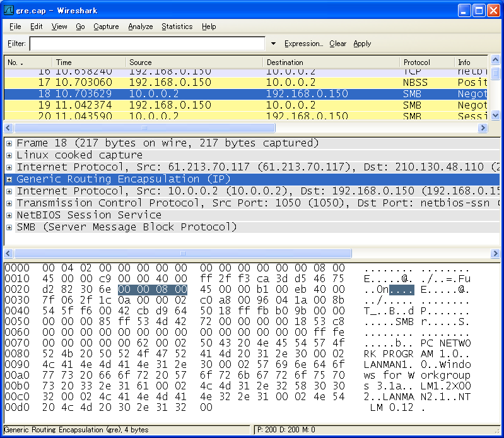
Task: Sort packets by the Time column header
Action: 89,62
